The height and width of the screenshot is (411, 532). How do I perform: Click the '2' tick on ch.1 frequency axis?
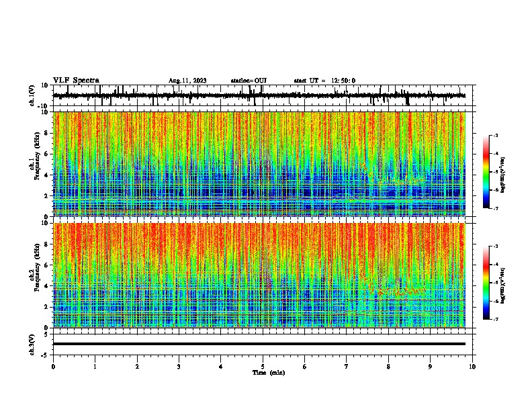[x=47, y=196]
